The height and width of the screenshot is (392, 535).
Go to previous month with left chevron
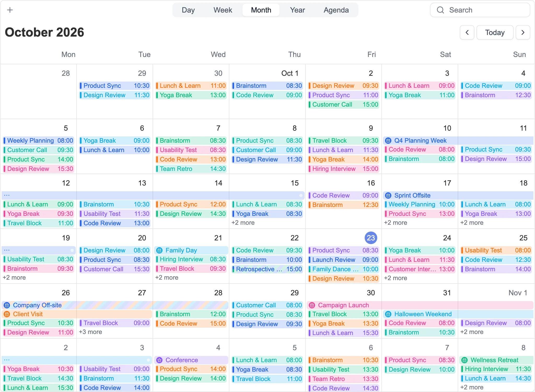(467, 32)
